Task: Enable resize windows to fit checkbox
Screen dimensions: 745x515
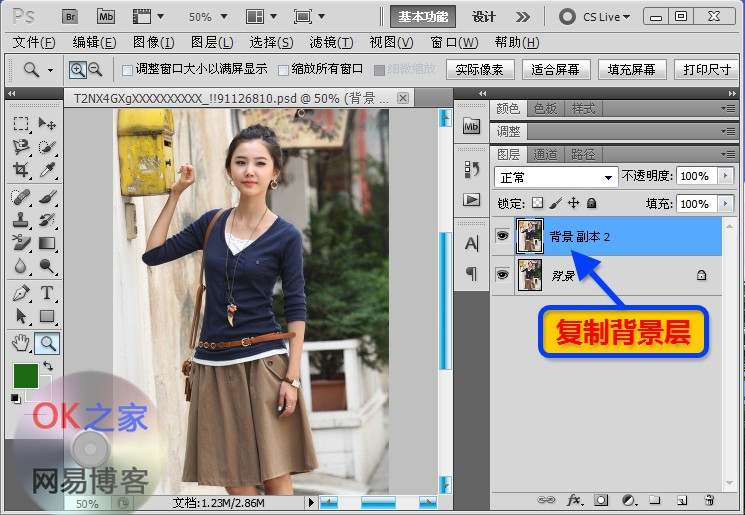Action: 127,70
